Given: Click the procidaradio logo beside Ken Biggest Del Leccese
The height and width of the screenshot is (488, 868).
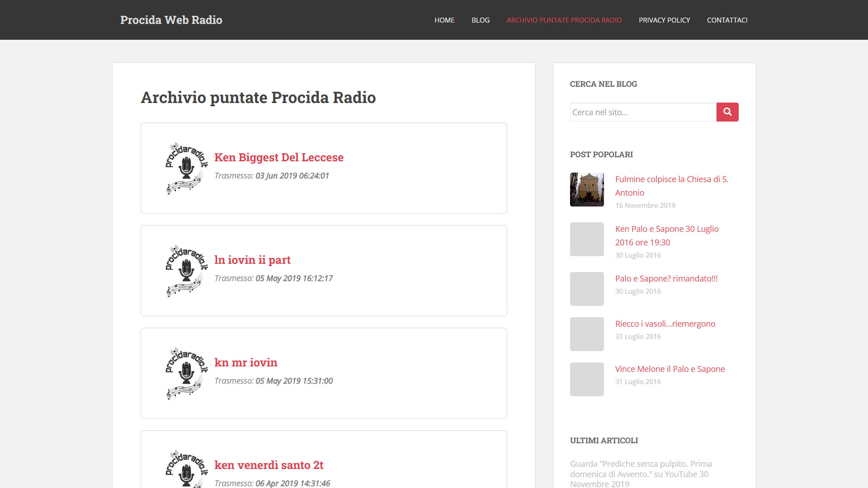Looking at the screenshot, I should click(186, 168).
